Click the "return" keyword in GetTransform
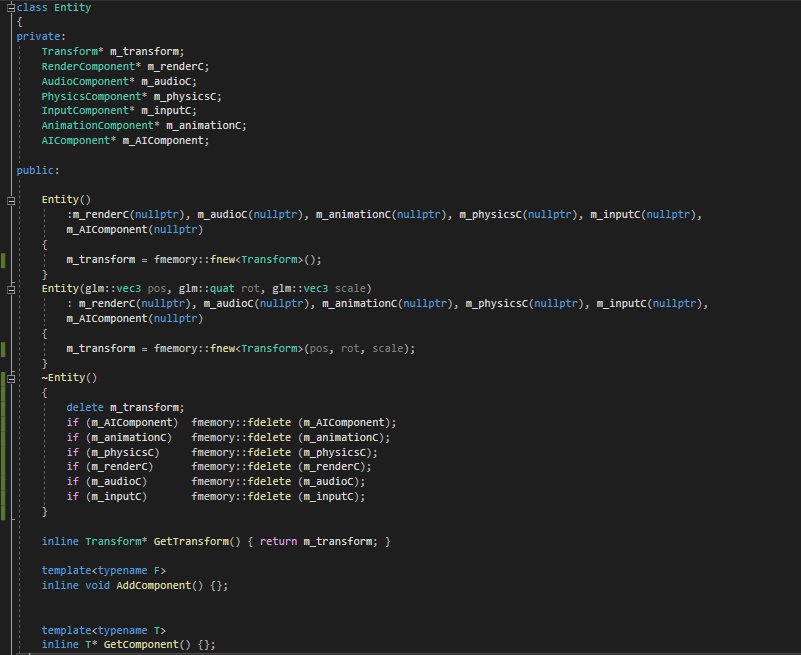 (278, 541)
